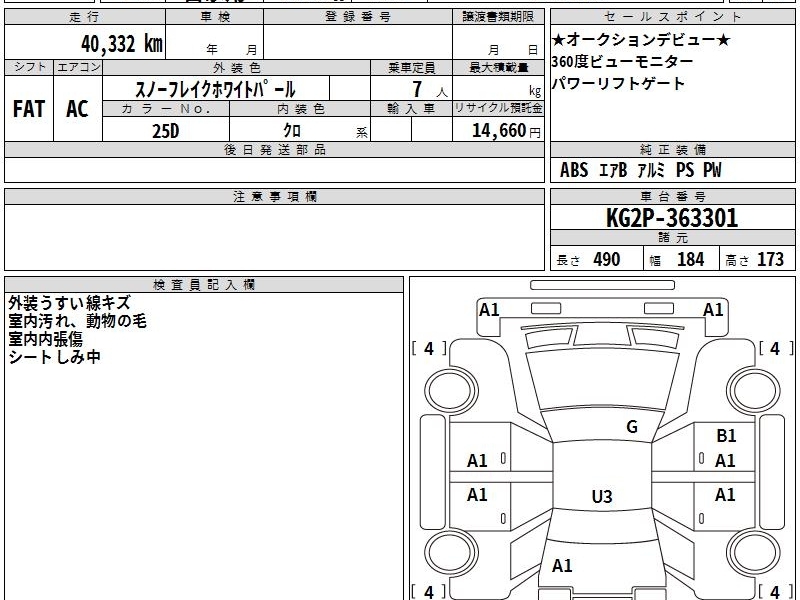Click the 輸入車 header
This screenshot has width=800, height=600.
(x=411, y=109)
